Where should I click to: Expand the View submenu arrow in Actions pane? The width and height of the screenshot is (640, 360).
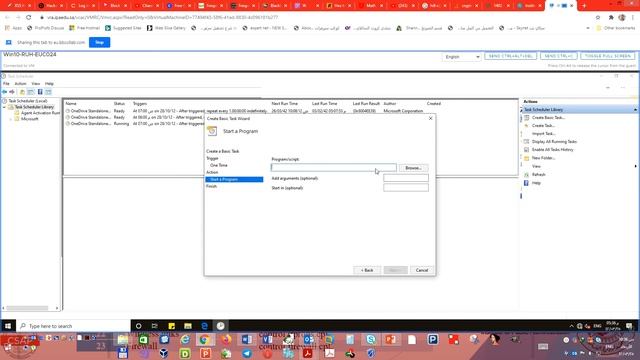[x=636, y=166]
